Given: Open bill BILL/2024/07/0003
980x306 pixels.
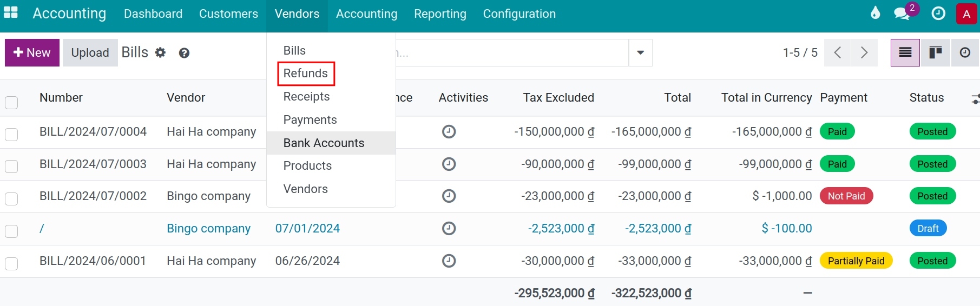Looking at the screenshot, I should tap(93, 164).
